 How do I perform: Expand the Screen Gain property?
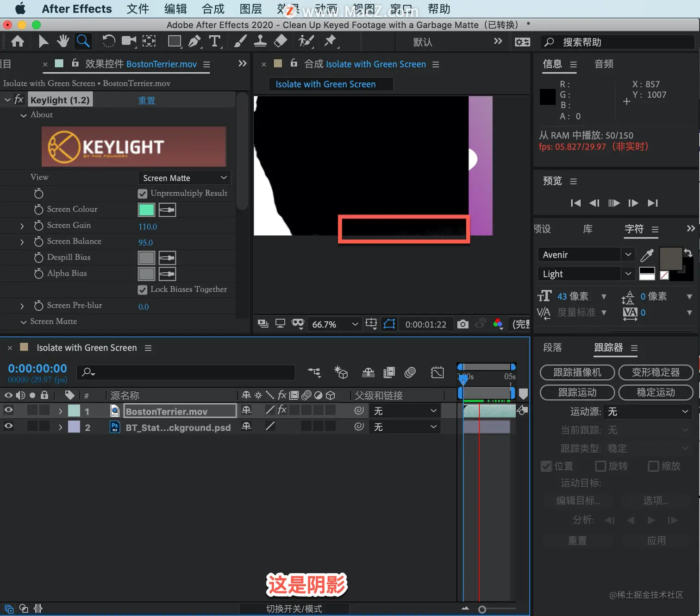coord(22,226)
